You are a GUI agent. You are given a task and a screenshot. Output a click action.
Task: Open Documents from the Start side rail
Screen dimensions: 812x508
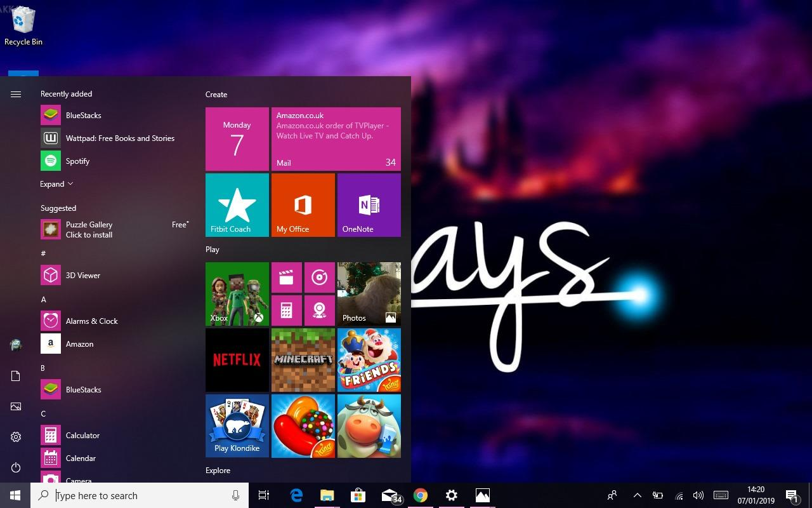pos(16,376)
